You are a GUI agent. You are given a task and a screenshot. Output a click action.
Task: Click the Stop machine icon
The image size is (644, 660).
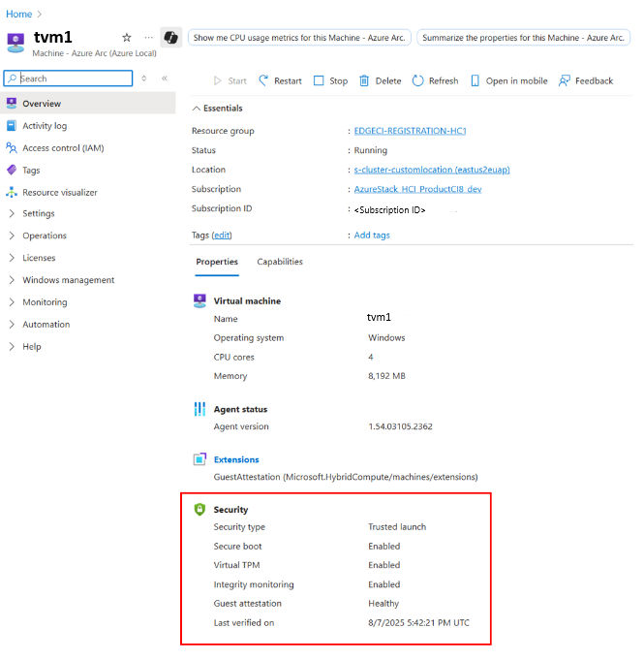click(x=319, y=81)
